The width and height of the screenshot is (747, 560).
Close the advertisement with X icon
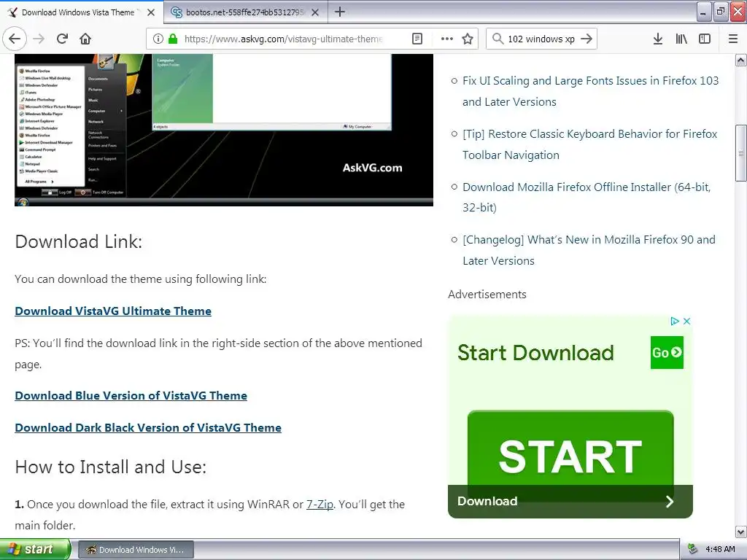(686, 321)
